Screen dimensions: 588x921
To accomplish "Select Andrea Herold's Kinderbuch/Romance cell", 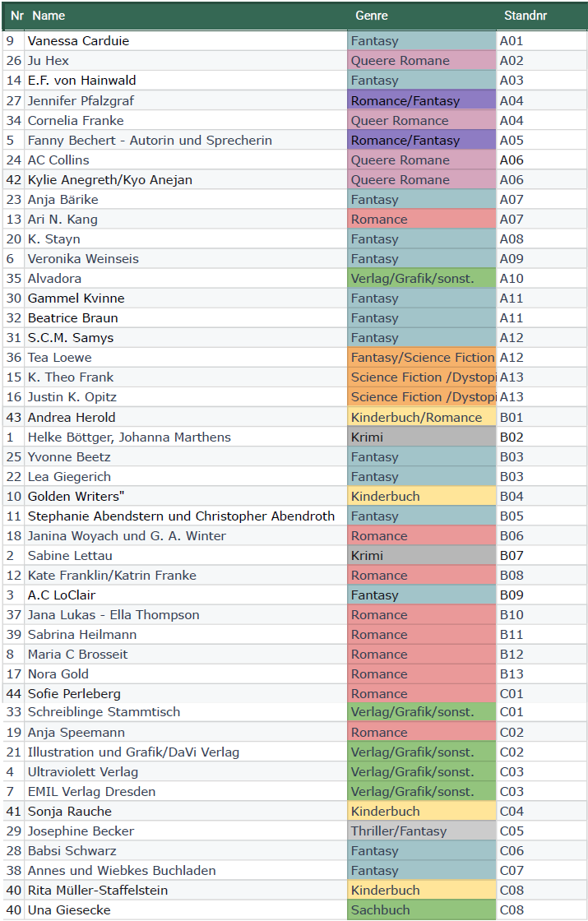I will pos(422,417).
